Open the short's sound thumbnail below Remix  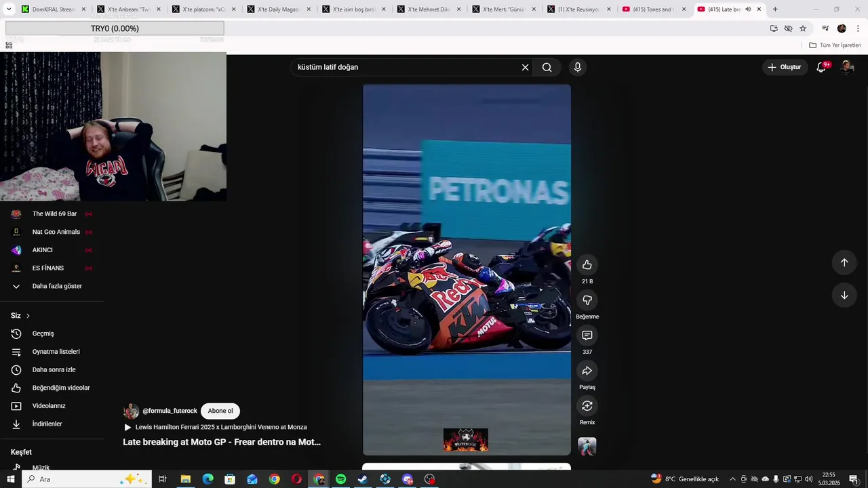(587, 447)
